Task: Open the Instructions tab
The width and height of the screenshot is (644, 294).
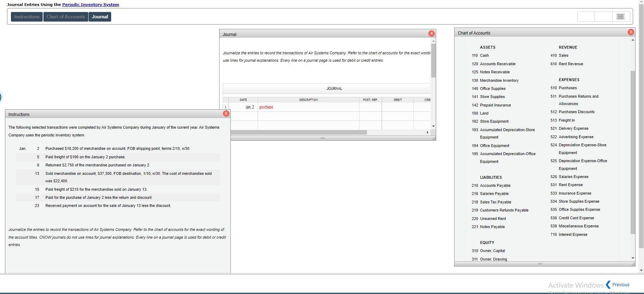Action: tap(27, 17)
